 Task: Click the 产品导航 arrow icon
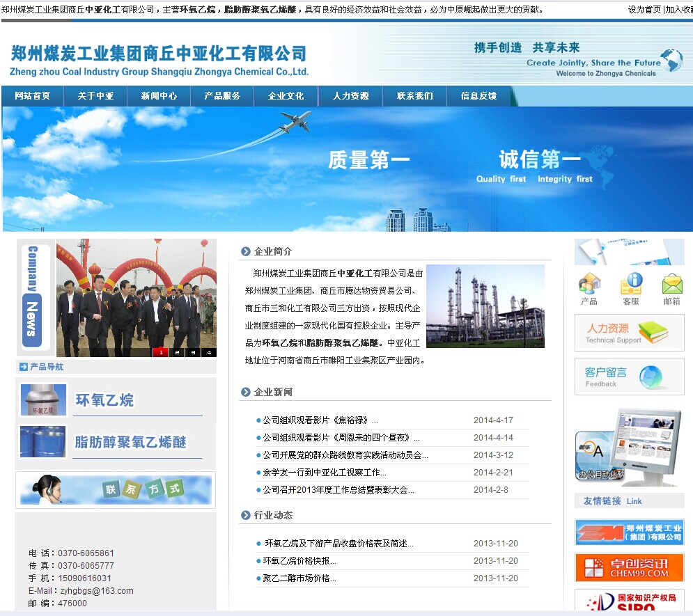tap(24, 367)
